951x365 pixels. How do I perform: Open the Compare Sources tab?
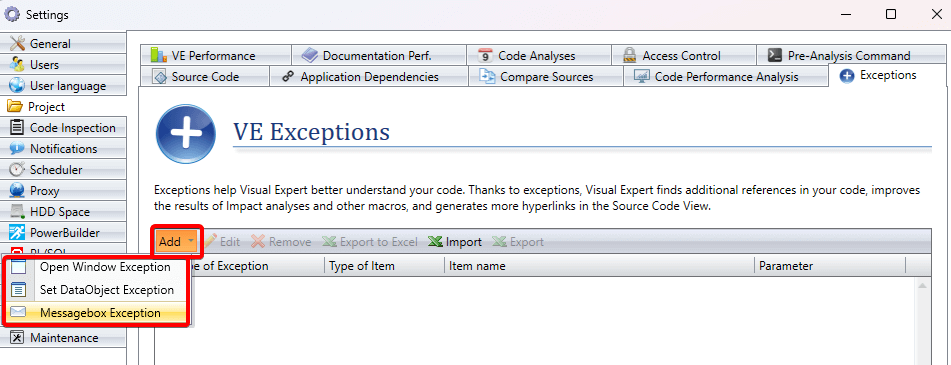click(545, 76)
